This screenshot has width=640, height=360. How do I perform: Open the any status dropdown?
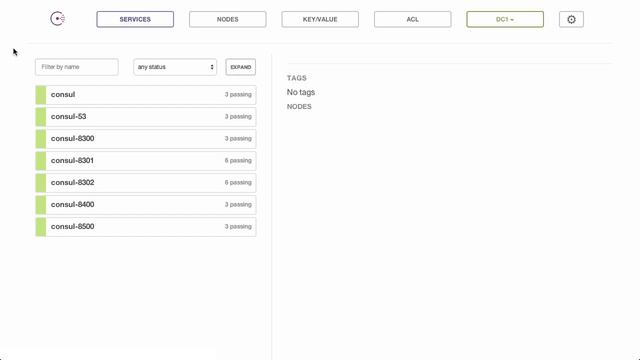coord(175,67)
